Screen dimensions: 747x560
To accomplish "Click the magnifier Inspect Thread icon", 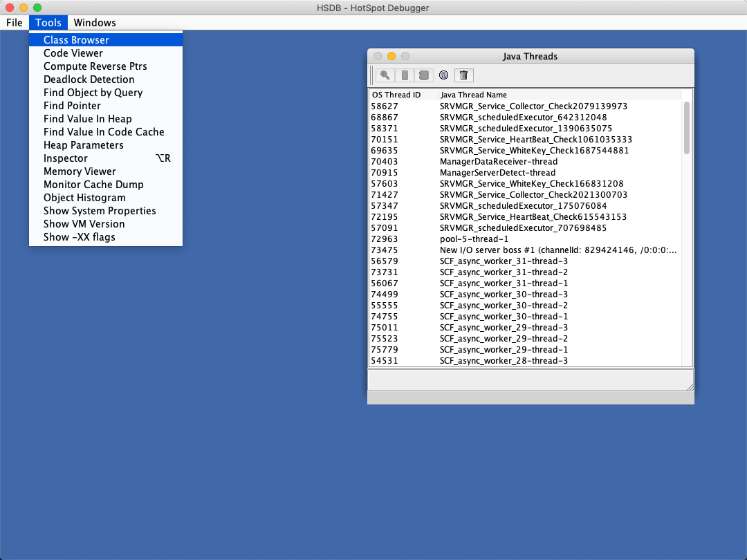I will (x=385, y=75).
